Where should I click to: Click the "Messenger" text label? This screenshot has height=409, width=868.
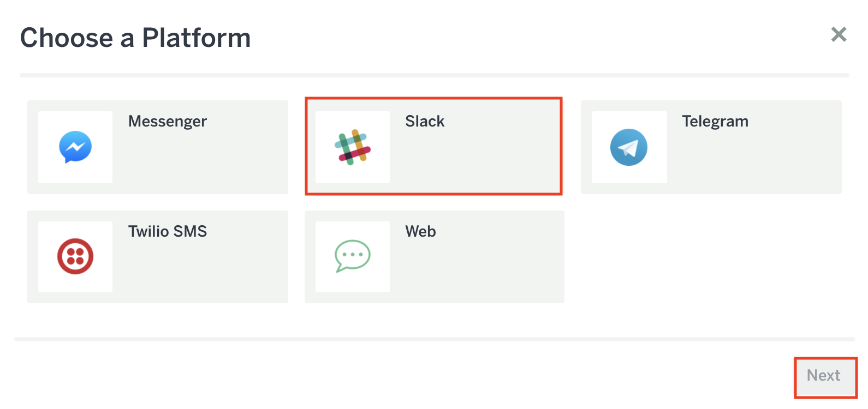168,122
